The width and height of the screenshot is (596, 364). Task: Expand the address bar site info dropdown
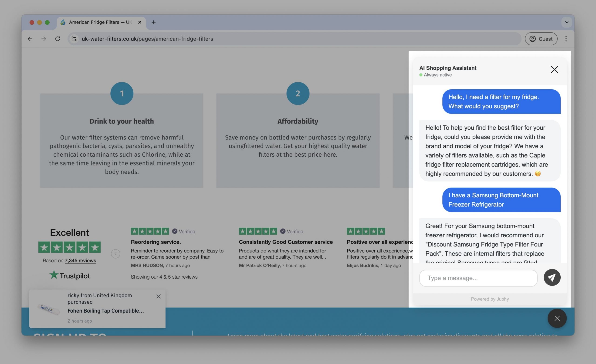click(x=74, y=39)
